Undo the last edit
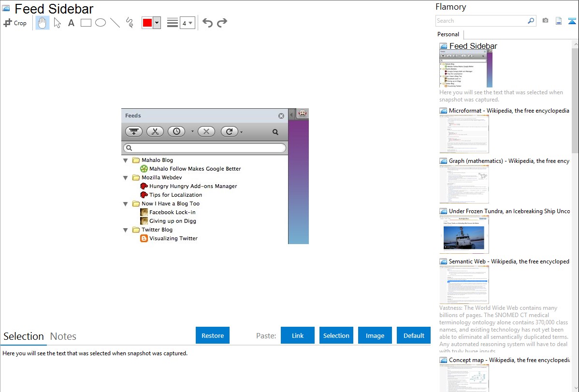Image resolution: width=579 pixels, height=392 pixels. pos(207,23)
